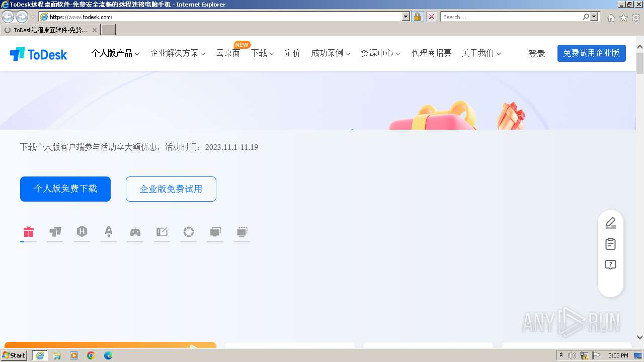
Task: Select the gift promotion carousel icon
Action: tap(29, 232)
